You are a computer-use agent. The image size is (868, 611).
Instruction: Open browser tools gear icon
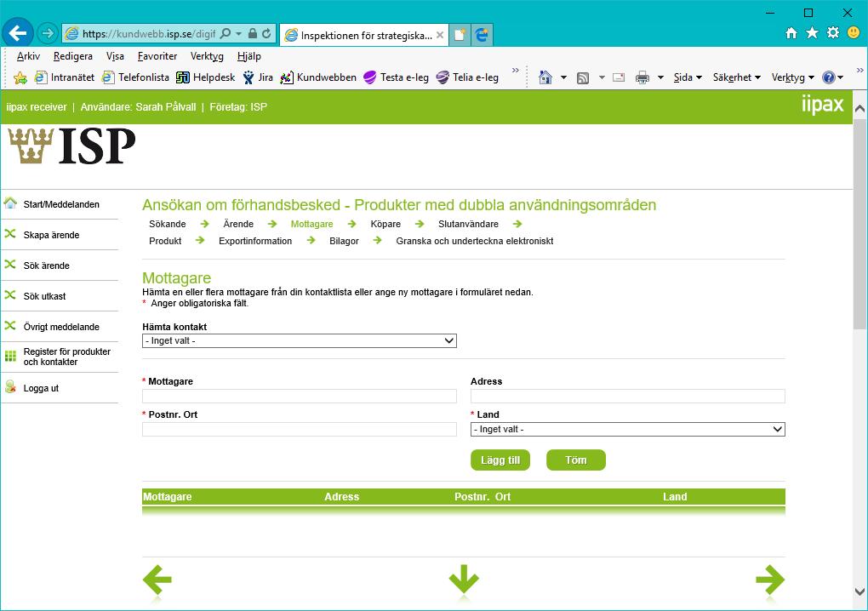832,32
